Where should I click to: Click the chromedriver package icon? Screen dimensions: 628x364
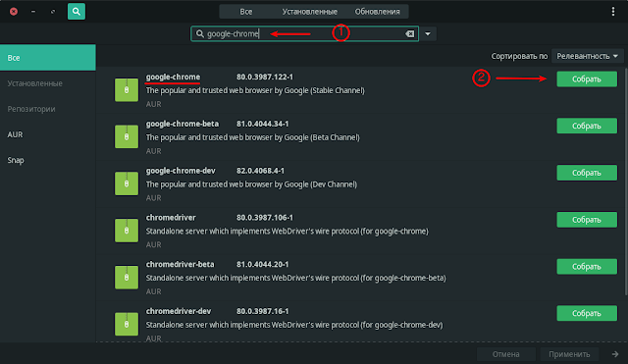tap(127, 231)
